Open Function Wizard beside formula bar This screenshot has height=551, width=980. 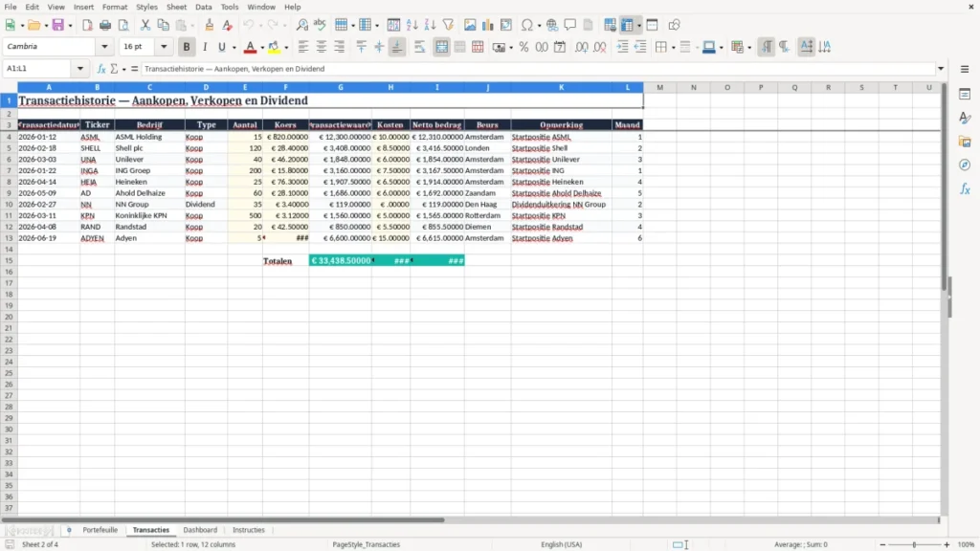click(101, 69)
